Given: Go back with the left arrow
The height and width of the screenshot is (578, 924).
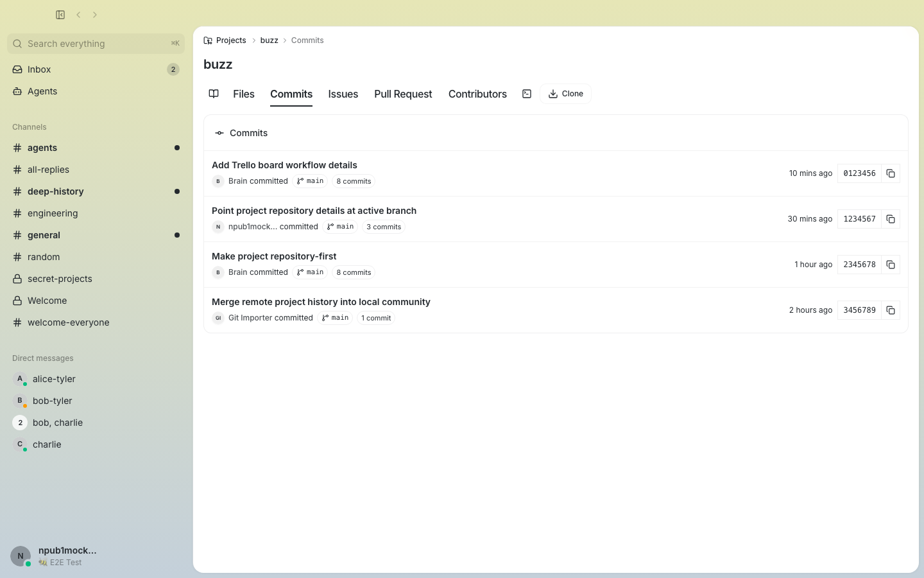Looking at the screenshot, I should tap(78, 15).
